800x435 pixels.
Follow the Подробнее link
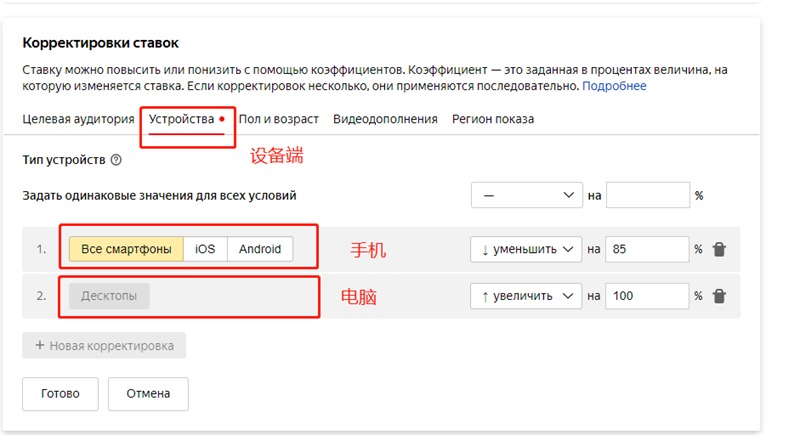(x=614, y=86)
